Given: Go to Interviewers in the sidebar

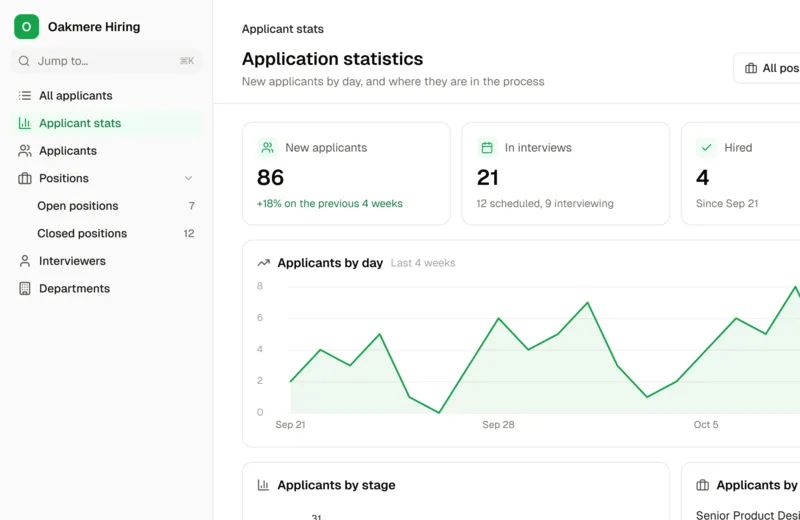Looking at the screenshot, I should coord(106,261).
